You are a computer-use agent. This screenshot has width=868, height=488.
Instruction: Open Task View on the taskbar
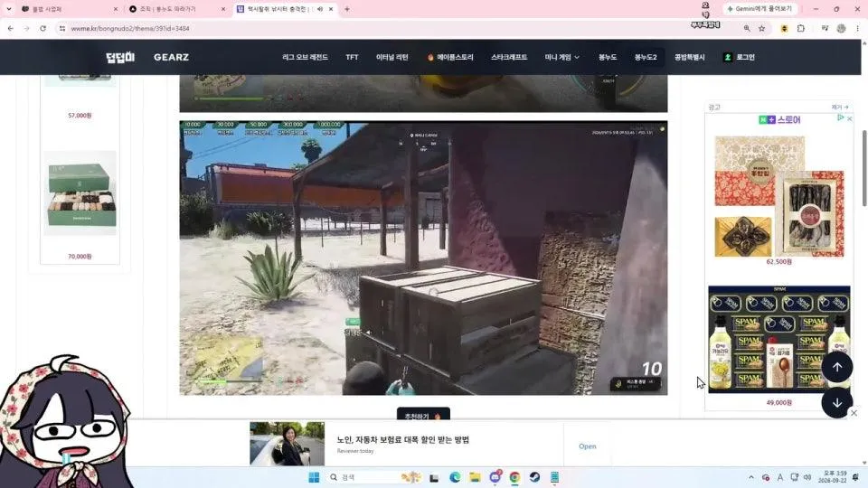click(x=434, y=477)
